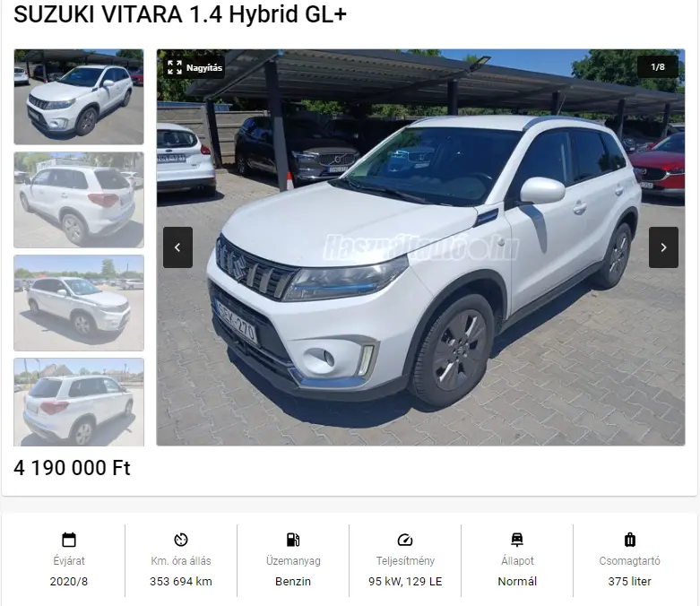Viewport: 700px width, 606px height.
Task: Click the odometer icon above Km. óra állás
Action: click(x=181, y=540)
